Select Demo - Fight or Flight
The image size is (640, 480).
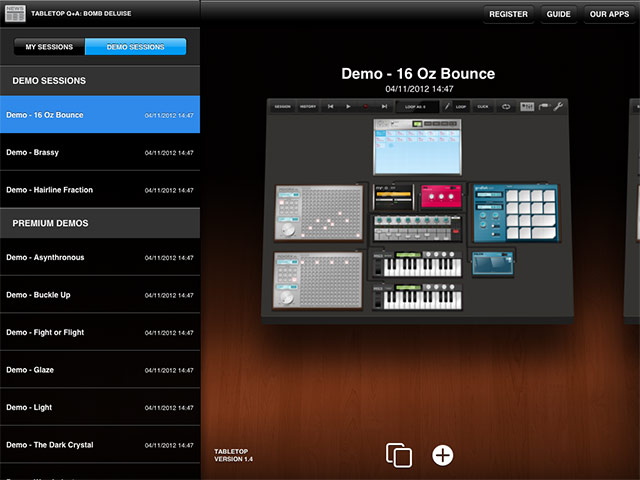[x=100, y=333]
